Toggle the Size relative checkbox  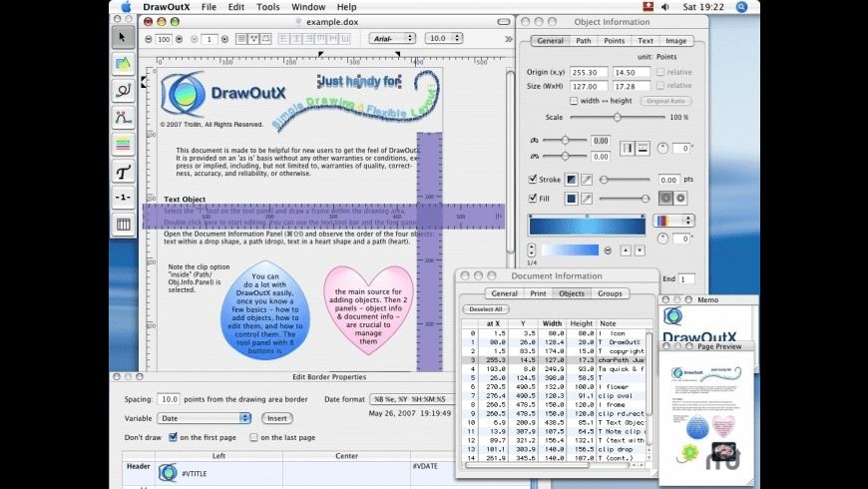(x=660, y=85)
